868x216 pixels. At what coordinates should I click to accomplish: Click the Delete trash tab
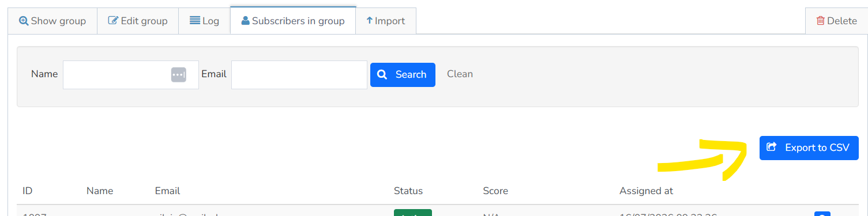pos(836,21)
